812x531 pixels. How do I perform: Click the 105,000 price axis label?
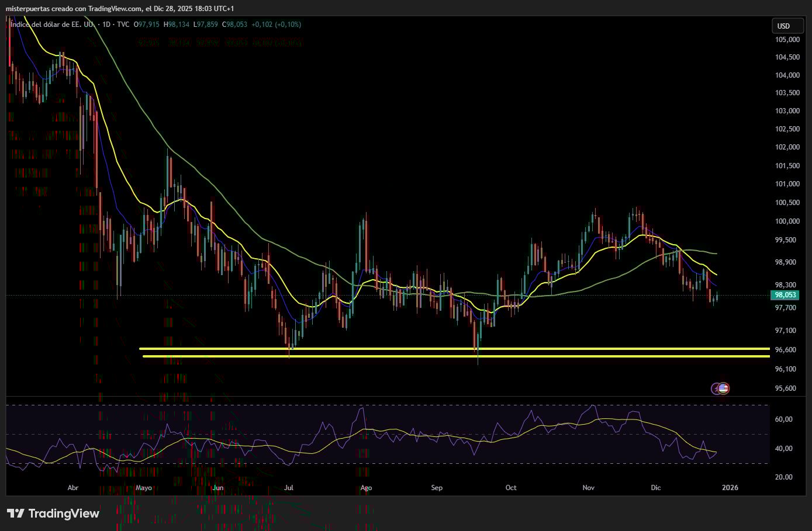click(x=787, y=40)
